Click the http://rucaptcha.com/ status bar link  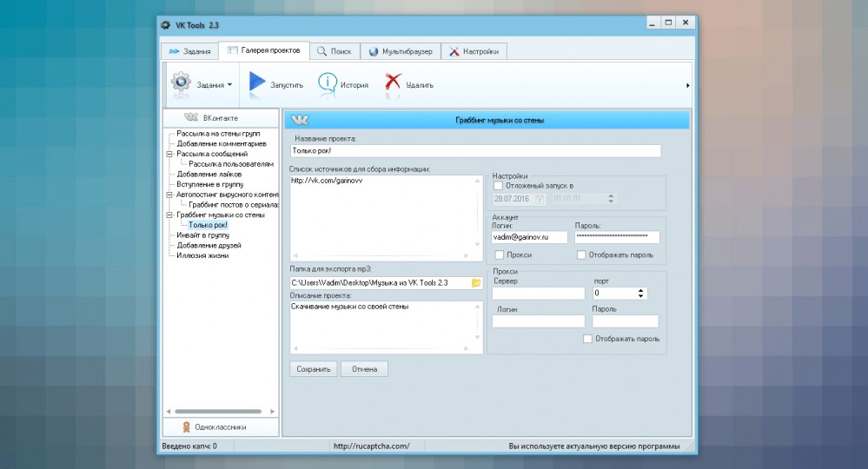pos(372,446)
